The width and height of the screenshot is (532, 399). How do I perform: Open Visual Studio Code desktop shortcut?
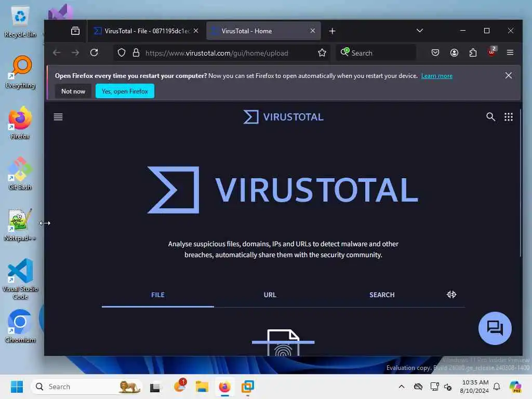tap(20, 279)
